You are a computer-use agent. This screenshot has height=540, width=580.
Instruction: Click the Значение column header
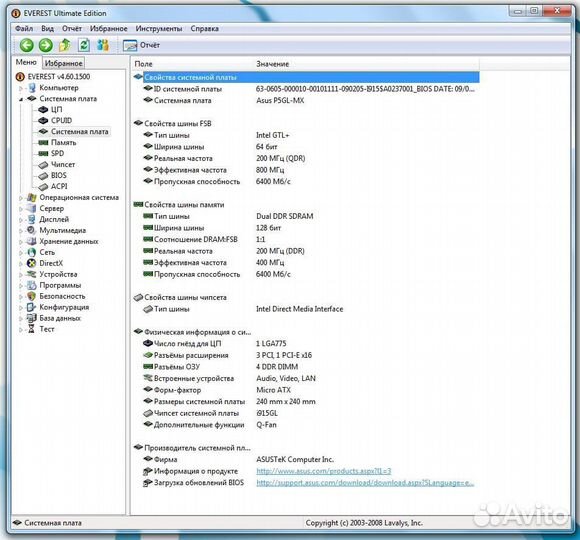pos(273,64)
